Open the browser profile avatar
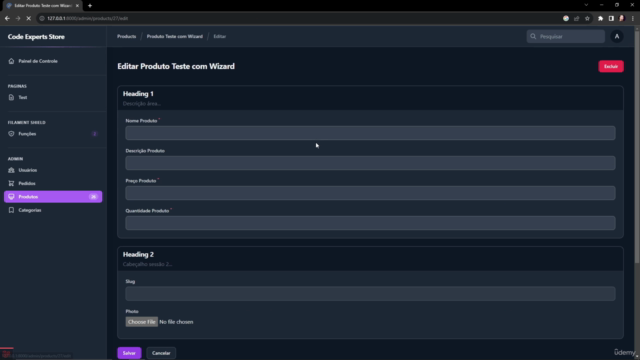 tap(622, 18)
